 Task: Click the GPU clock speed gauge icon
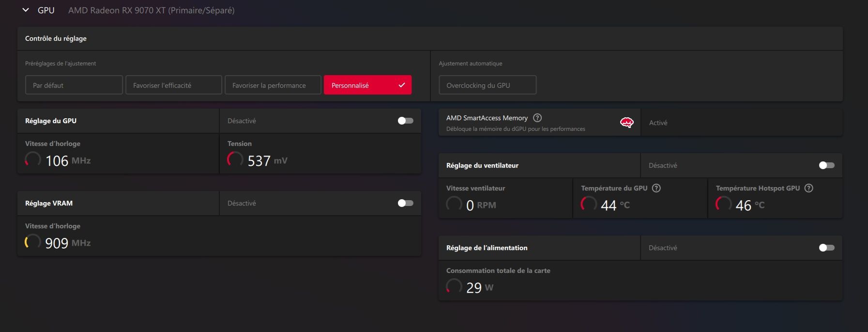33,159
